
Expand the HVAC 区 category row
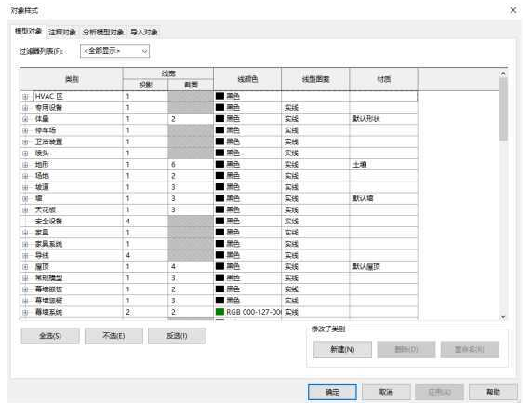pyautogui.click(x=25, y=97)
